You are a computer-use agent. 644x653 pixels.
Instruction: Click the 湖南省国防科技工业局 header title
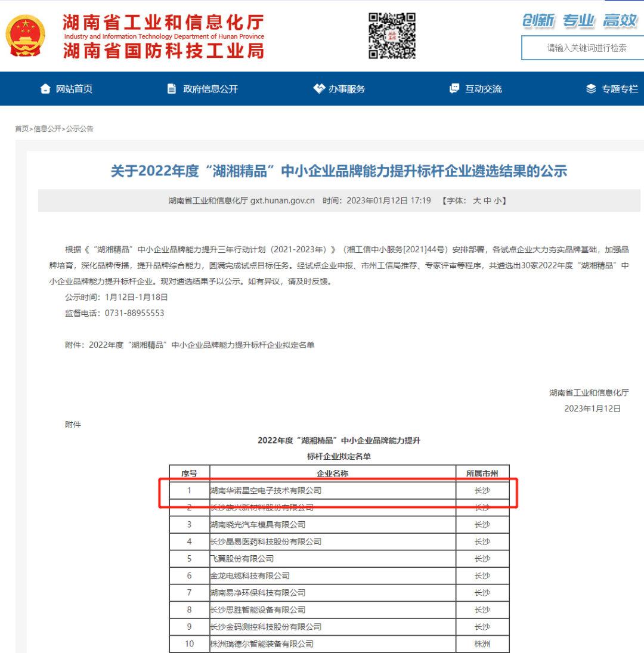[x=163, y=51]
